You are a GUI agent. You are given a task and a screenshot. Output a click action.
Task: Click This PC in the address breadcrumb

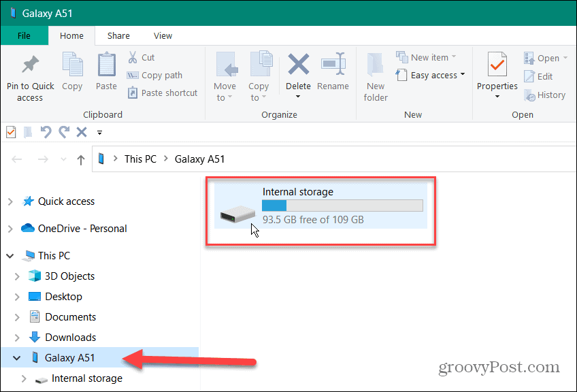coord(139,159)
